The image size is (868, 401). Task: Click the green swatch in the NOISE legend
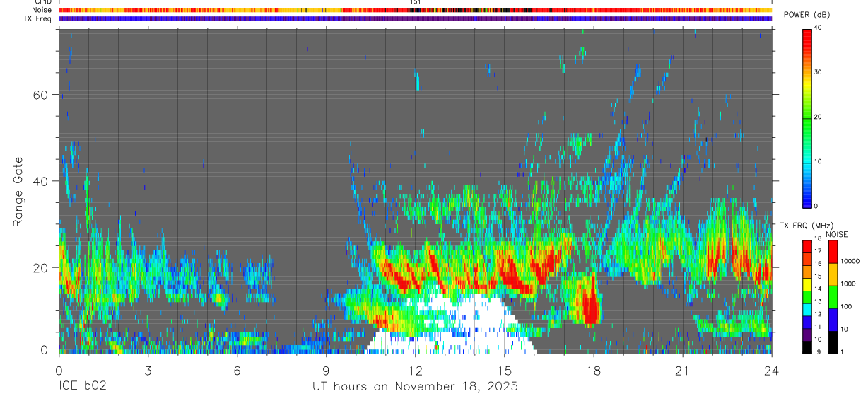click(x=833, y=297)
